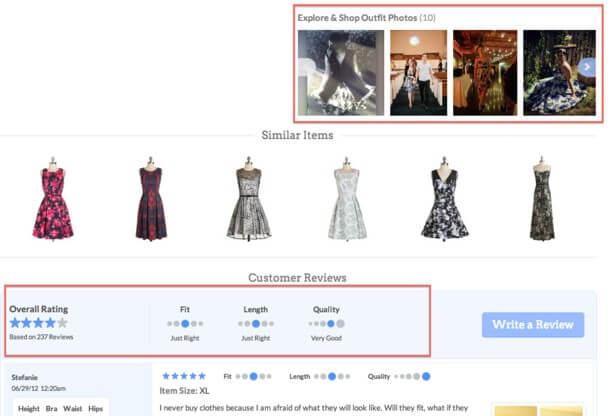
Task: Open the first outfit photo thumbnail
Action: coord(340,72)
